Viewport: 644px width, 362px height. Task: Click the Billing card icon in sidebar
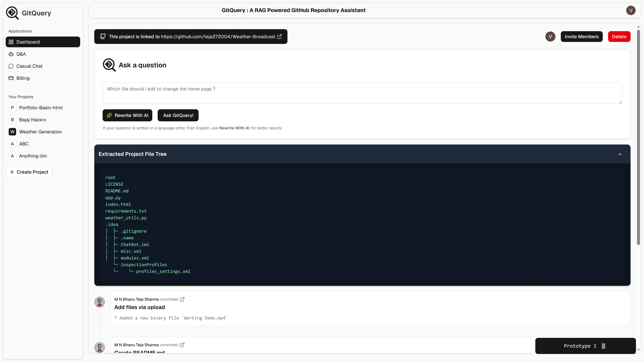[11, 78]
